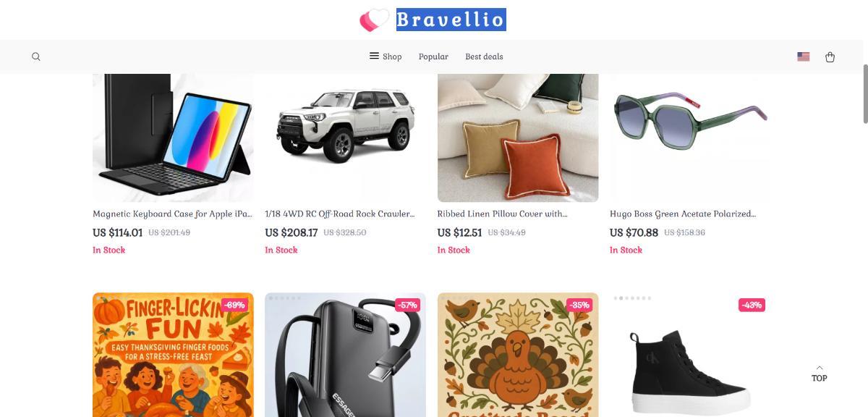
Task: Click the TOP back-to-top arrow
Action: [819, 374]
